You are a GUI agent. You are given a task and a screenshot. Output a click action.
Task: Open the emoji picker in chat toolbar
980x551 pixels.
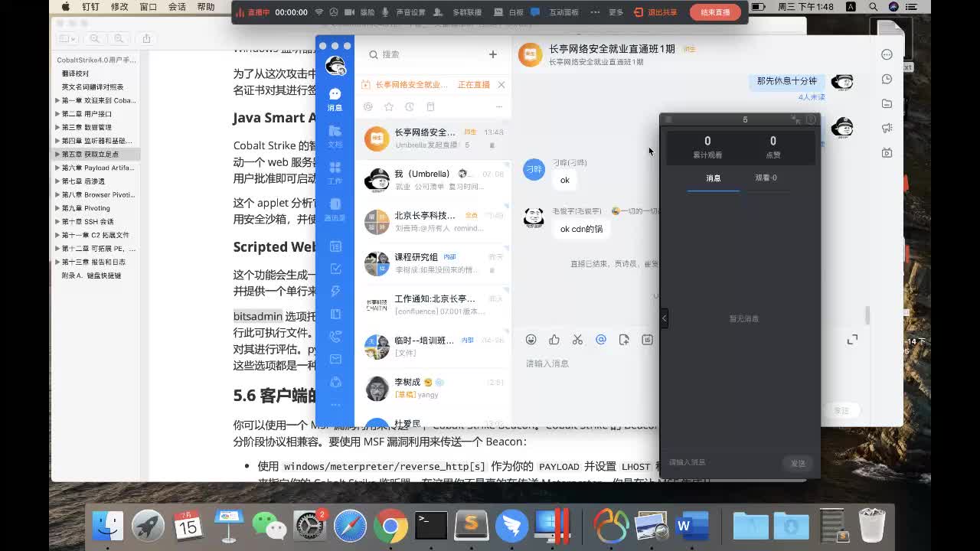(x=531, y=340)
